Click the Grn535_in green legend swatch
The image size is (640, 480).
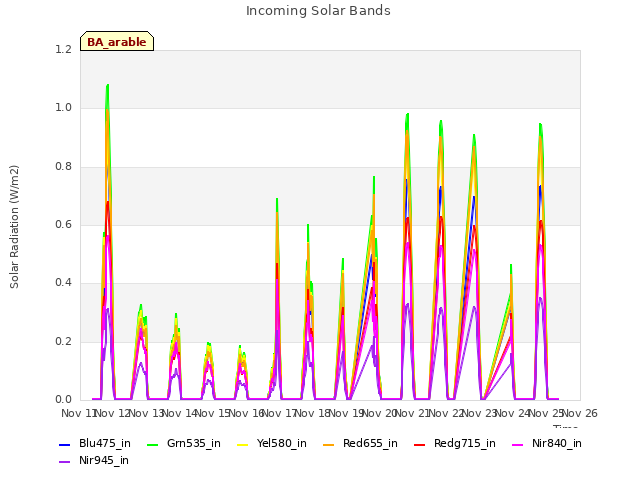click(x=152, y=444)
